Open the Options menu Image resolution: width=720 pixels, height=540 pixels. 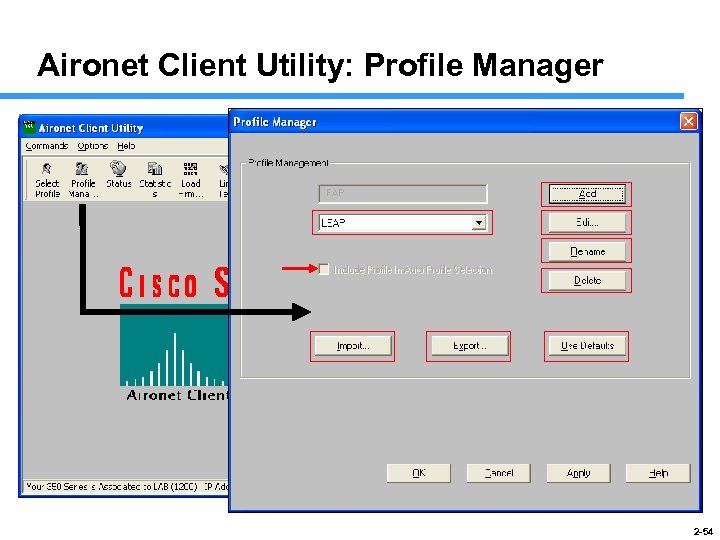(92, 146)
